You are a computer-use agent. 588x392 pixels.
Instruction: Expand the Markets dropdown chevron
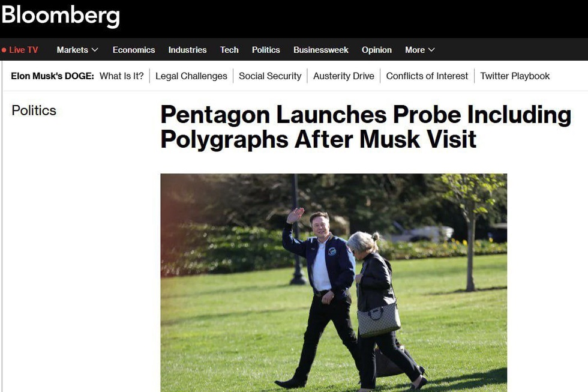click(x=95, y=50)
